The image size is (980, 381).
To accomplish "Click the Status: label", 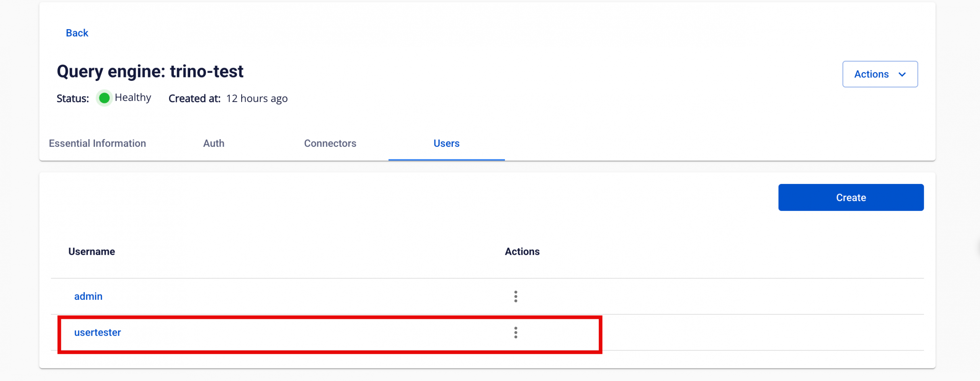I will [73, 99].
